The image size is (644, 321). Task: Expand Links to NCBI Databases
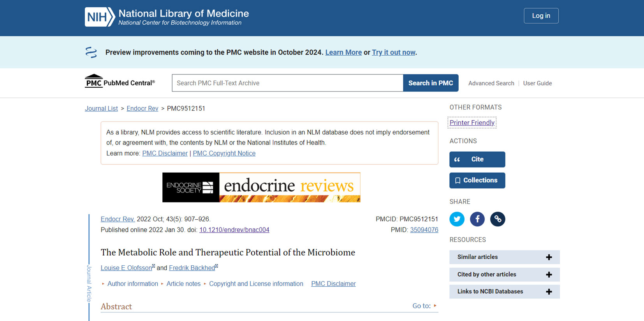pos(504,292)
